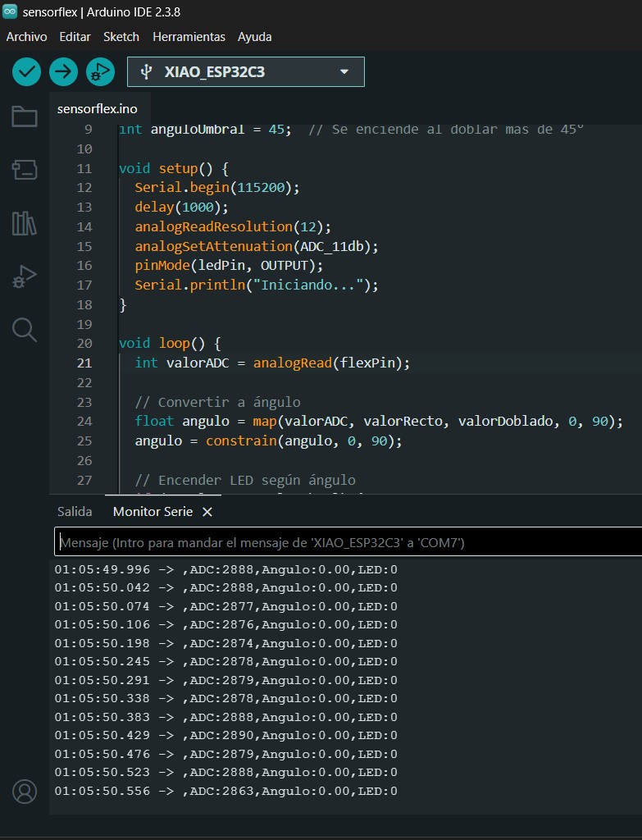642x840 pixels.
Task: Open the Debug panel sidebar icon
Action: (24, 277)
